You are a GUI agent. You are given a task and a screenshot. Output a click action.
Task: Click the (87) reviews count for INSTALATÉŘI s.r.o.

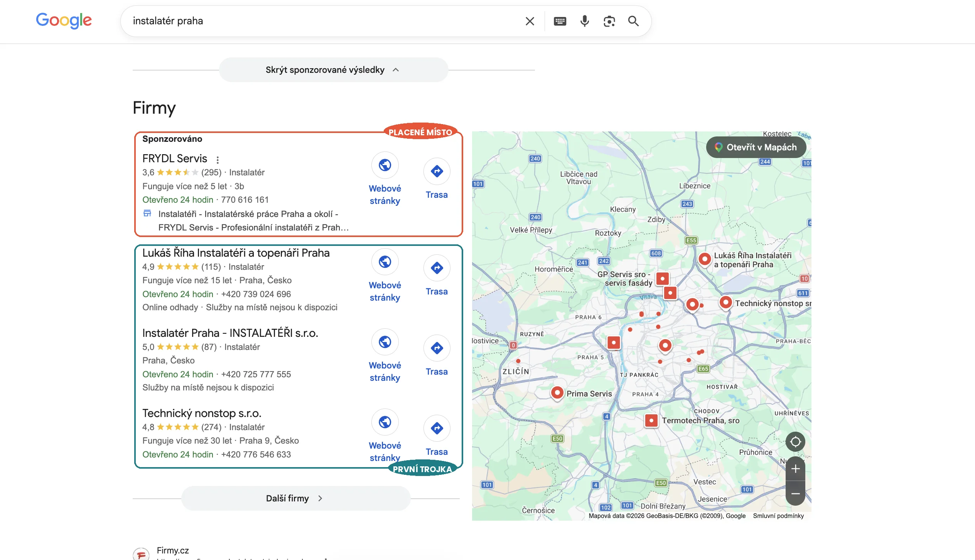click(209, 347)
